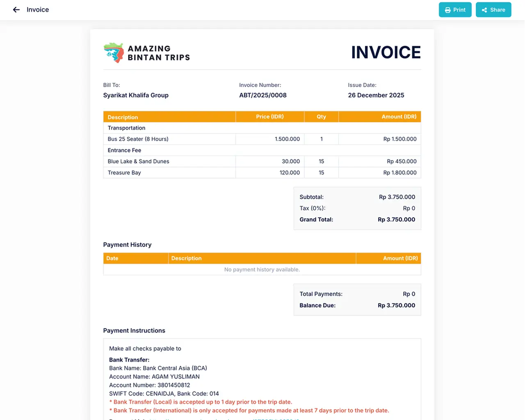
Task: Click the Payment History section title
Action: tap(127, 244)
